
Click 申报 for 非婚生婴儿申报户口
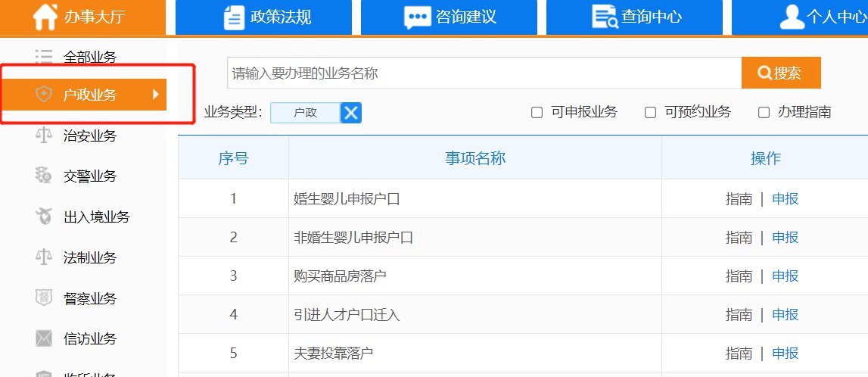[x=786, y=238]
